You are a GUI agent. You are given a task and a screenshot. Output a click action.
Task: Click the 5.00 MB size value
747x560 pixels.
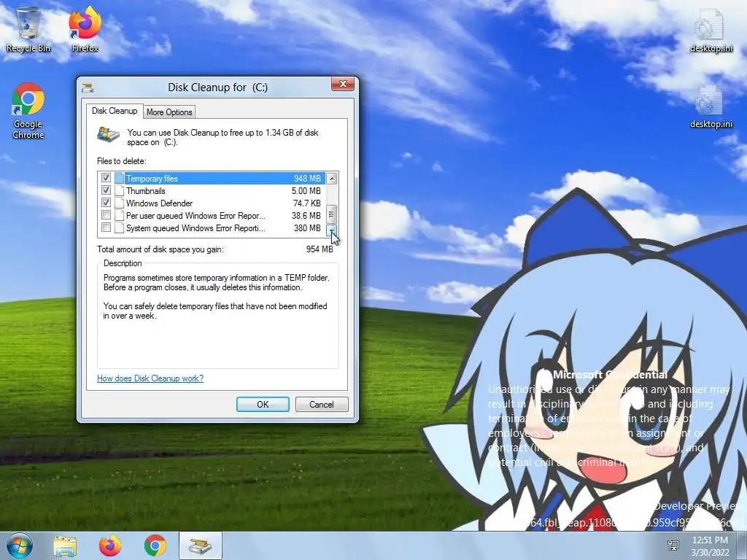click(x=306, y=191)
